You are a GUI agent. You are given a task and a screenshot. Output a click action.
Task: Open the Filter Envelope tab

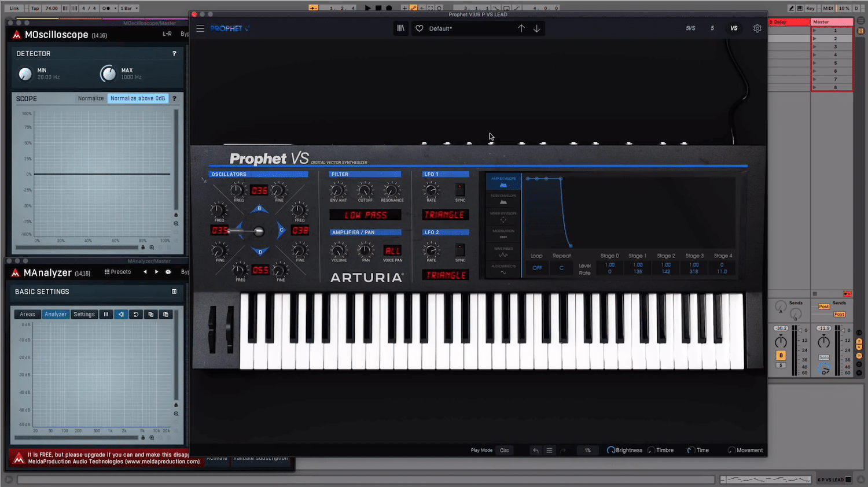point(503,198)
